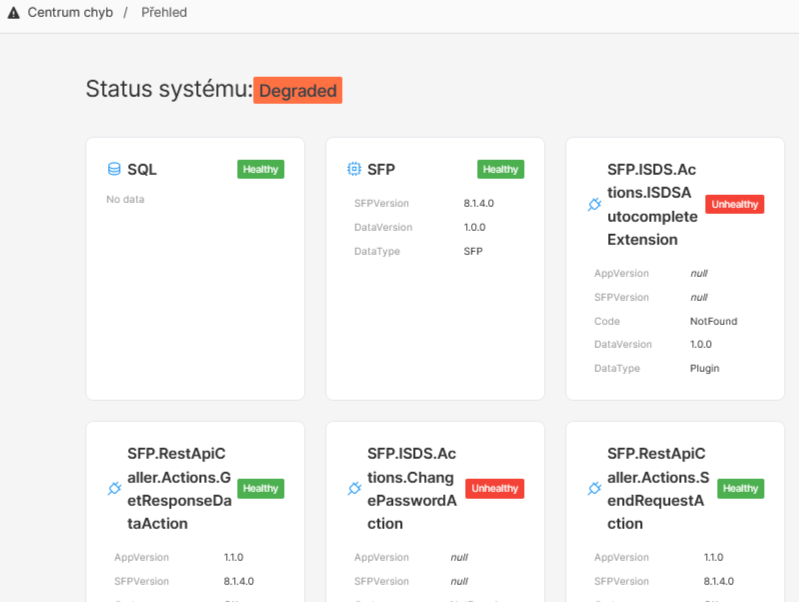Viewport: 799px width, 602px height.
Task: Click the SFPVersion 8.1.4.0 value in SFP card
Action: coord(478,203)
